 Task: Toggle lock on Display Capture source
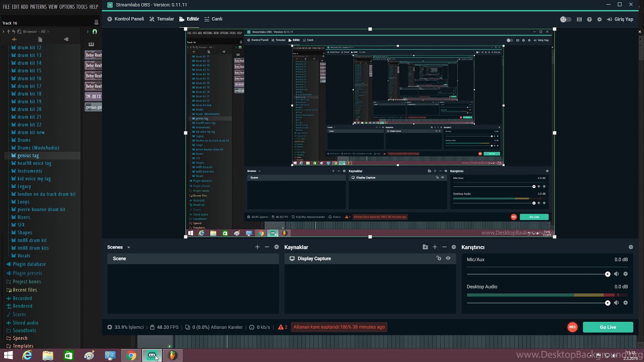click(x=439, y=258)
